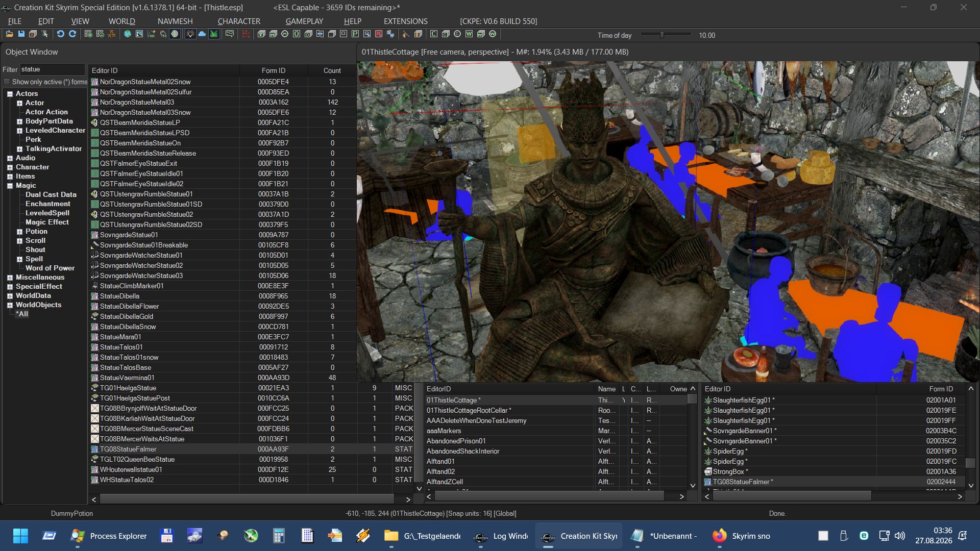Select the '*All' tree item
The width and height of the screenshot is (980, 551).
[x=22, y=314]
